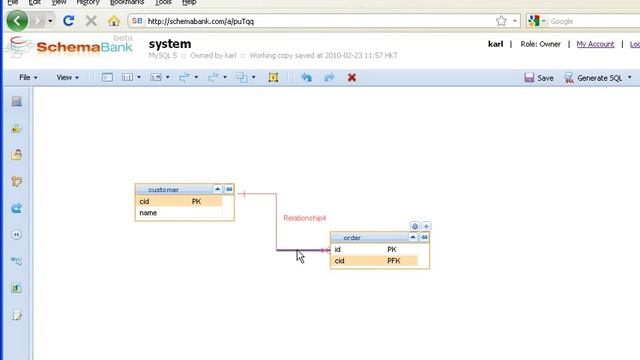This screenshot has height=360, width=640.
Task: Select the 1:M relationship tool icon
Action: point(156,77)
